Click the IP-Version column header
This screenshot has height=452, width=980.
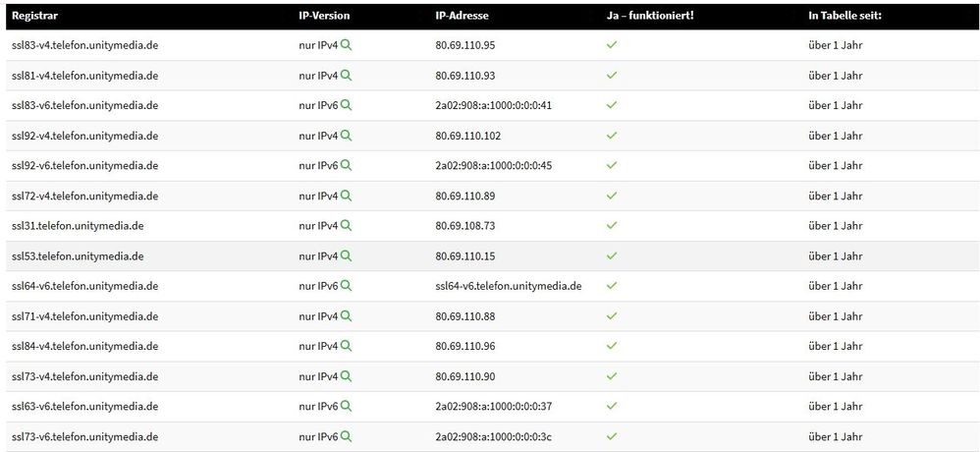coord(324,16)
